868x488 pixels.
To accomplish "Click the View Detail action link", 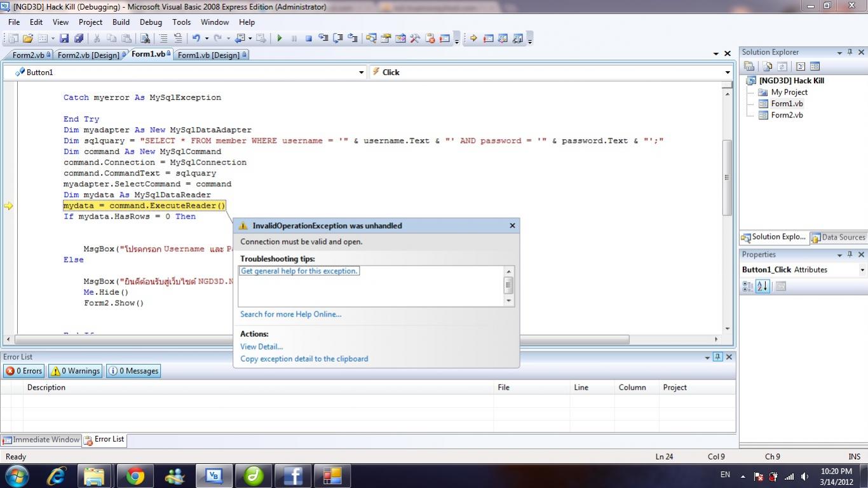I will (261, 346).
